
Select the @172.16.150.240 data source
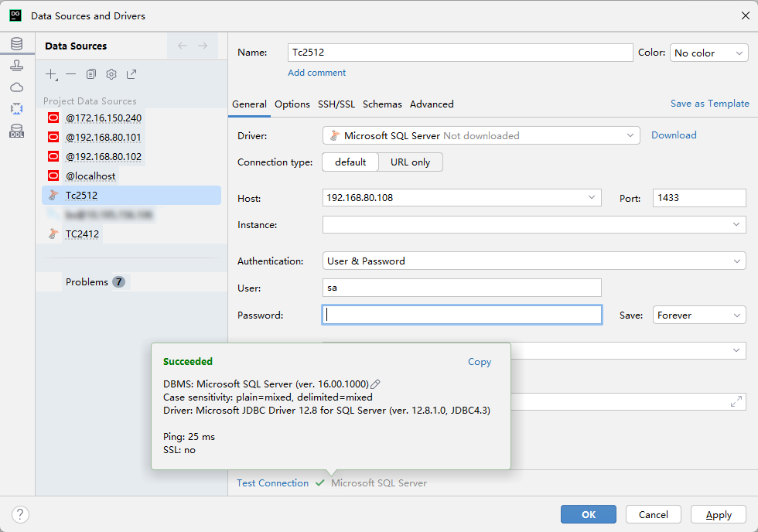(104, 118)
